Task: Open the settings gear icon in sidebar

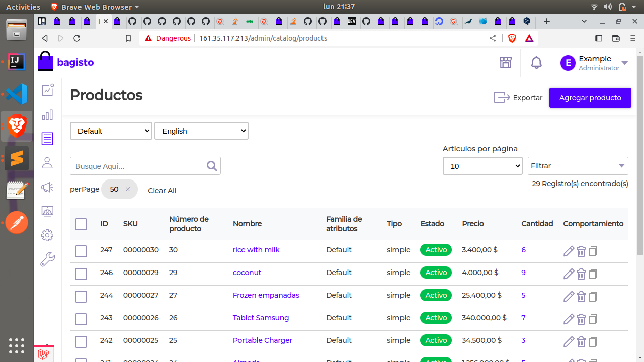Action: (47, 235)
